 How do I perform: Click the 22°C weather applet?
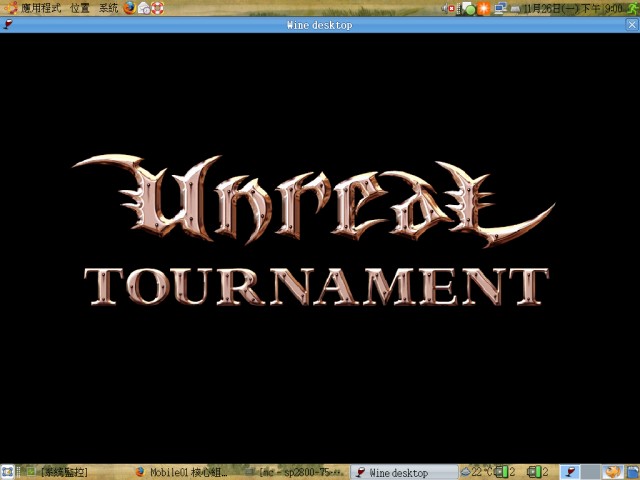coord(476,472)
